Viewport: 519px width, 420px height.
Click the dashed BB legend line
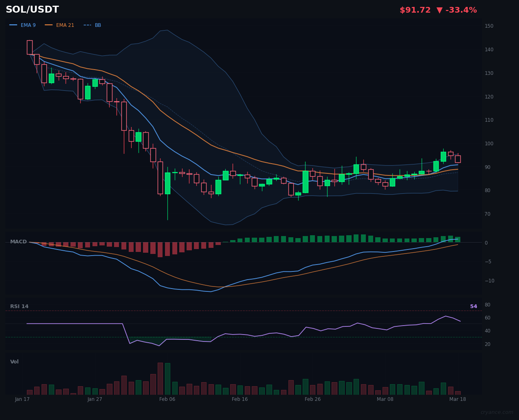point(88,25)
